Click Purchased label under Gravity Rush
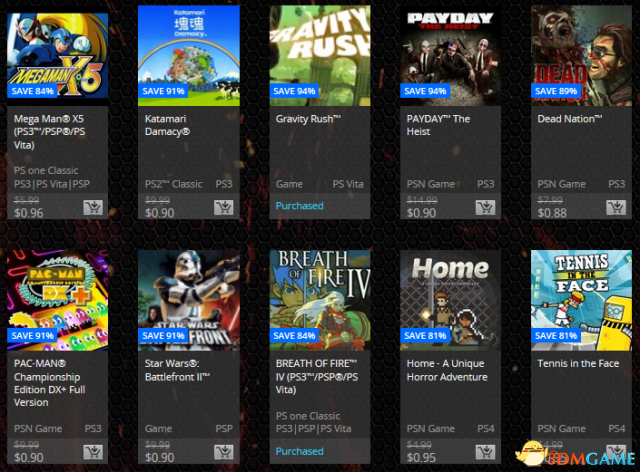 (x=300, y=206)
